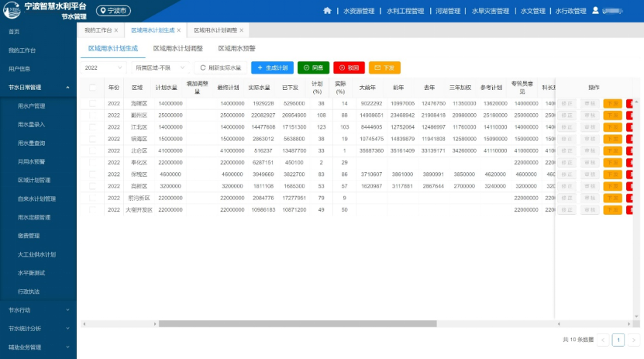Go to previous page arrow in pagination
The image size is (644, 359).
point(603,340)
